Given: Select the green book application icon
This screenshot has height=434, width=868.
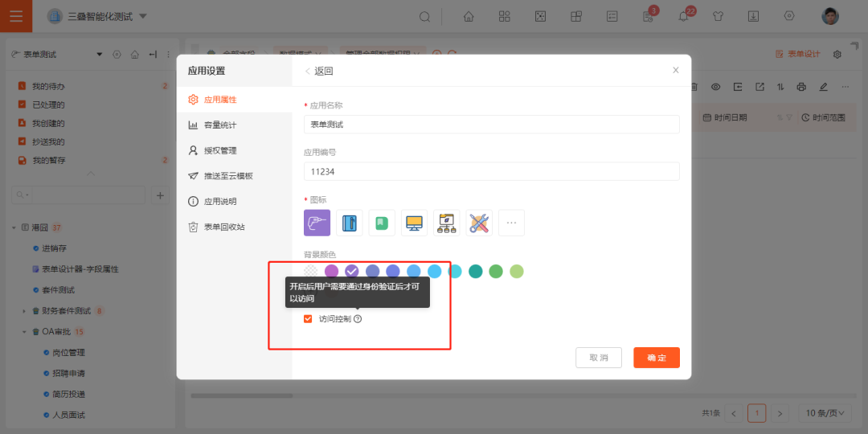Looking at the screenshot, I should click(x=382, y=223).
